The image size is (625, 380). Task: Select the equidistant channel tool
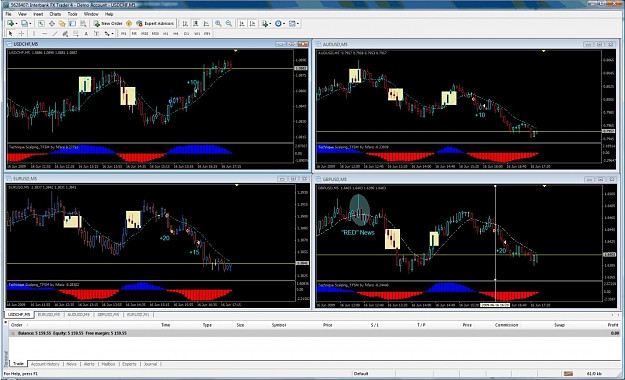click(65, 34)
